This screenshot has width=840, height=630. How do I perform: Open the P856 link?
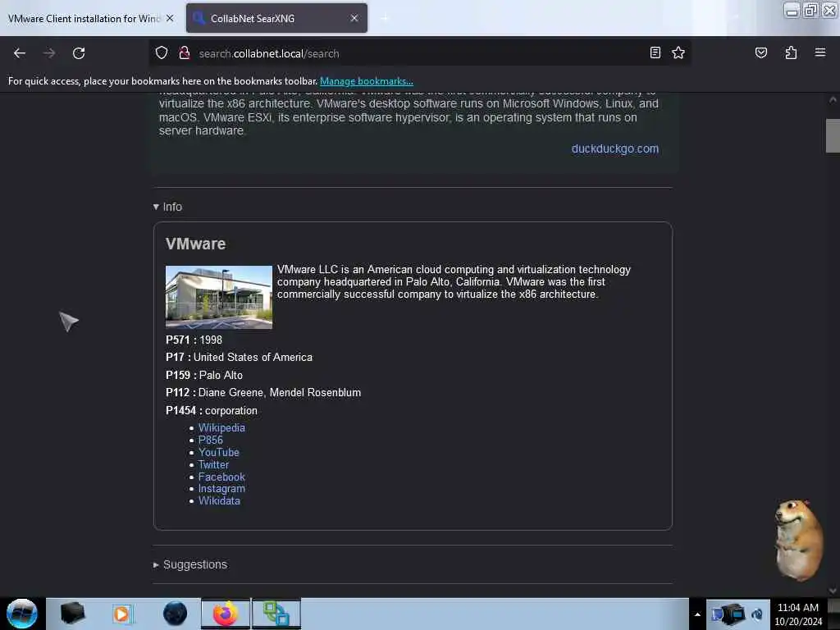[211, 440]
